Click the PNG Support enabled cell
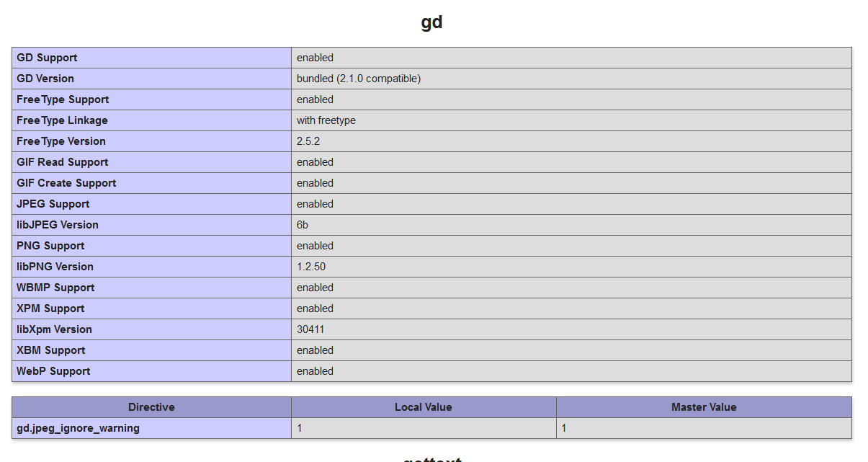The width and height of the screenshot is (868, 462). 315,246
